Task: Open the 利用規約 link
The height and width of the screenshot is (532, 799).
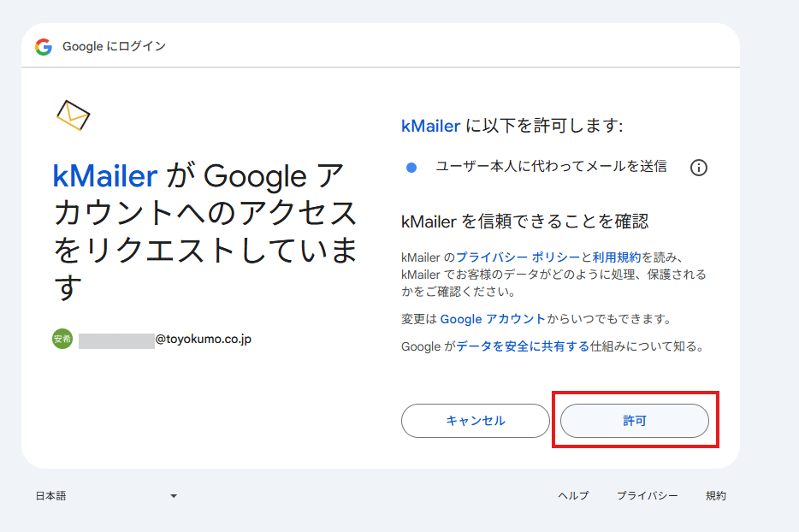Action: pyautogui.click(x=616, y=257)
